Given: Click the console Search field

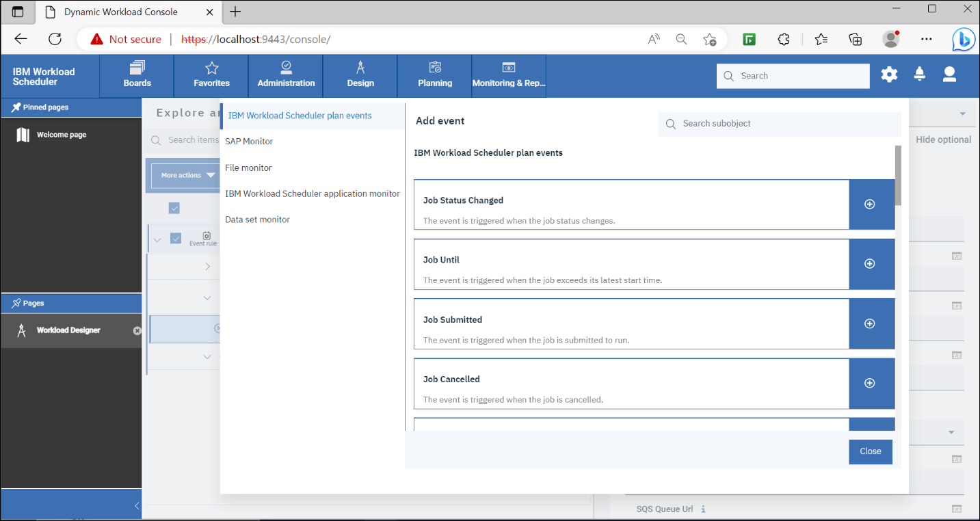Looking at the screenshot, I should [793, 76].
